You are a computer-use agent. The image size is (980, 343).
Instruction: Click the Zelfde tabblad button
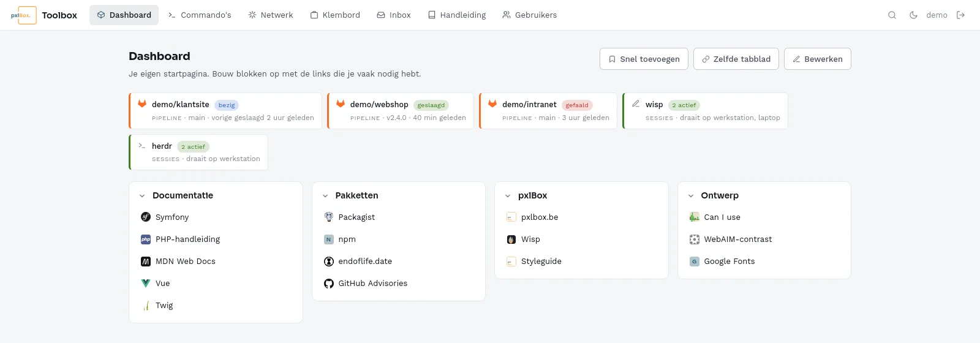click(736, 59)
